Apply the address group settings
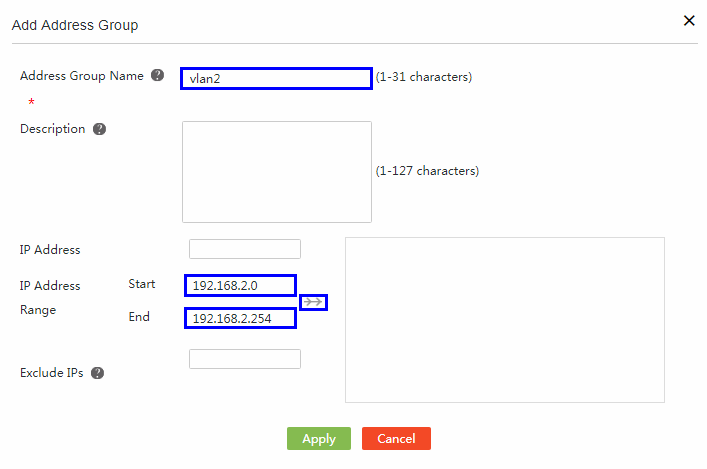 click(x=319, y=438)
